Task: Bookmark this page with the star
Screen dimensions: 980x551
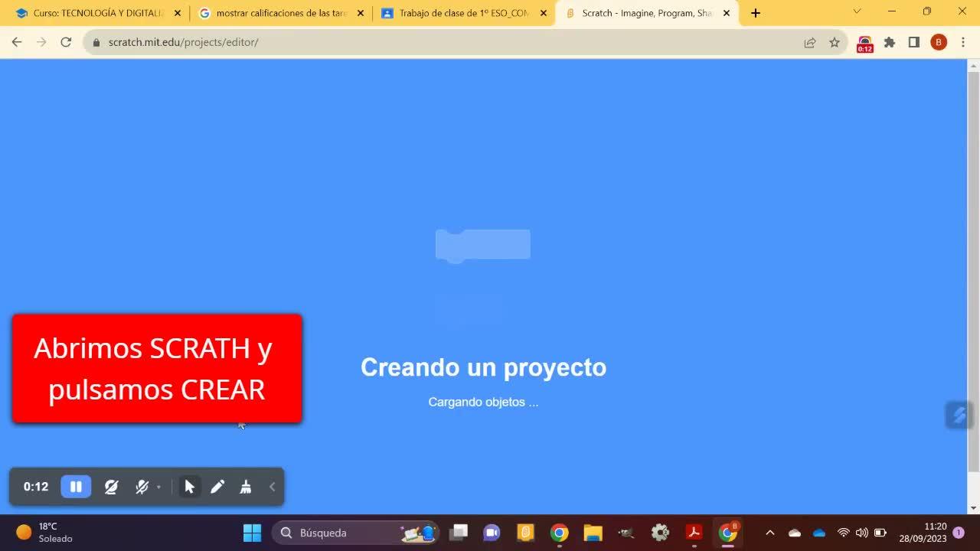Action: click(835, 42)
